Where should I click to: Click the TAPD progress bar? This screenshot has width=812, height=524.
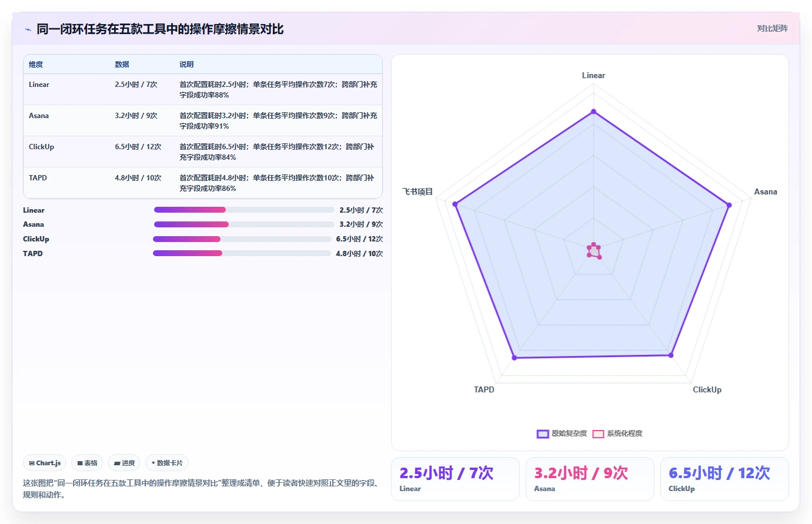tap(242, 253)
